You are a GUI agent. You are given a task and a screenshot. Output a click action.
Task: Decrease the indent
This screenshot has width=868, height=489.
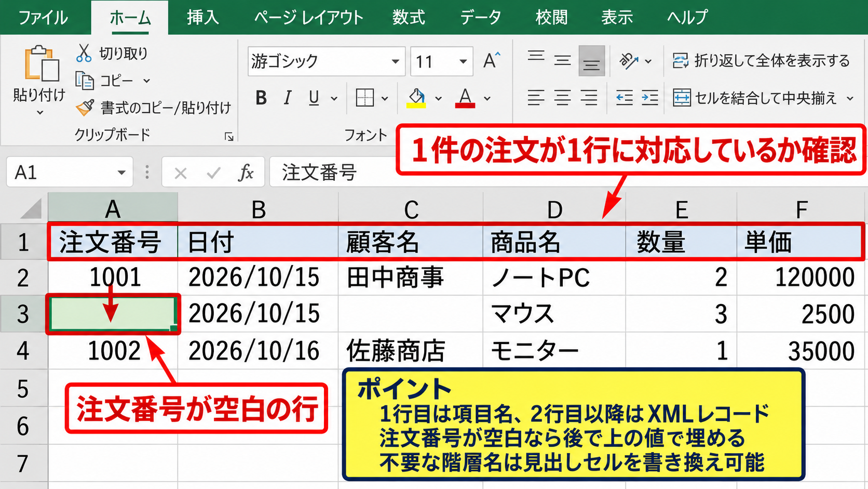pyautogui.click(x=624, y=98)
